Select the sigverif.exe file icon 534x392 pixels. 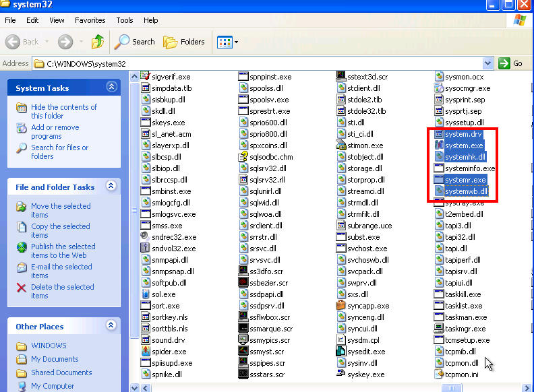click(146, 76)
